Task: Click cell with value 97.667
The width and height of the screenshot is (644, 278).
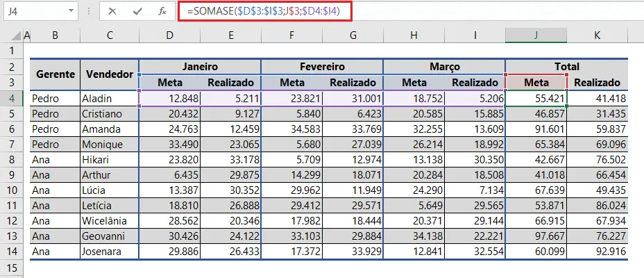Action: pos(536,236)
